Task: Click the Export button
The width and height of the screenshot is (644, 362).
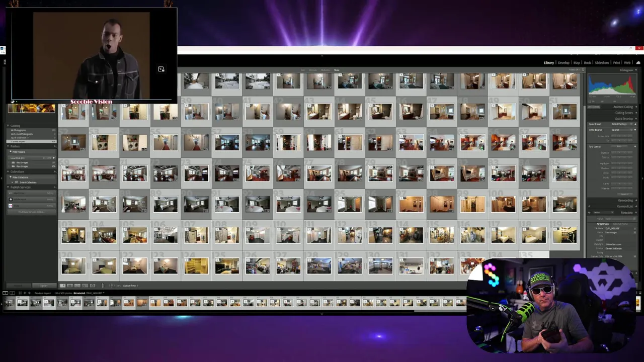Action: click(44, 286)
